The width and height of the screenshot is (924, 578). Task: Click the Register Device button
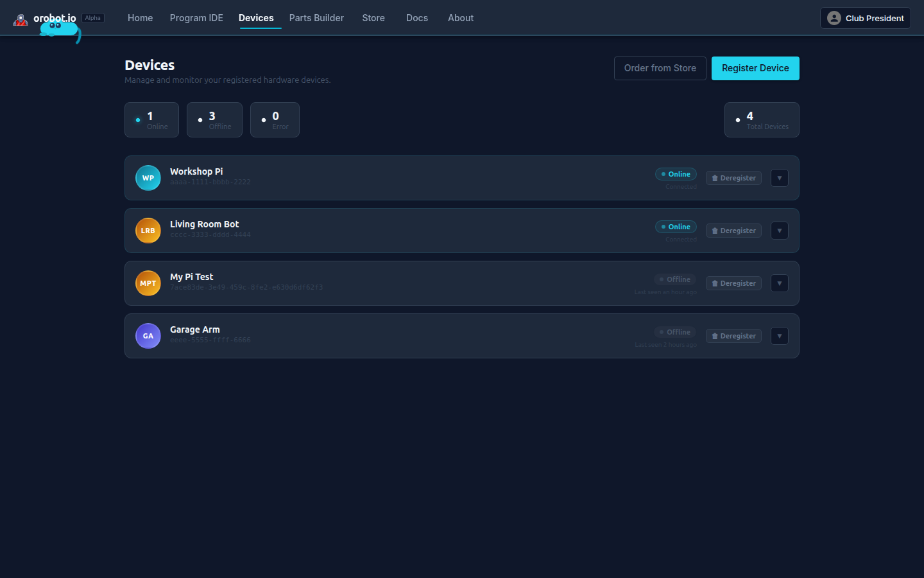coord(755,68)
